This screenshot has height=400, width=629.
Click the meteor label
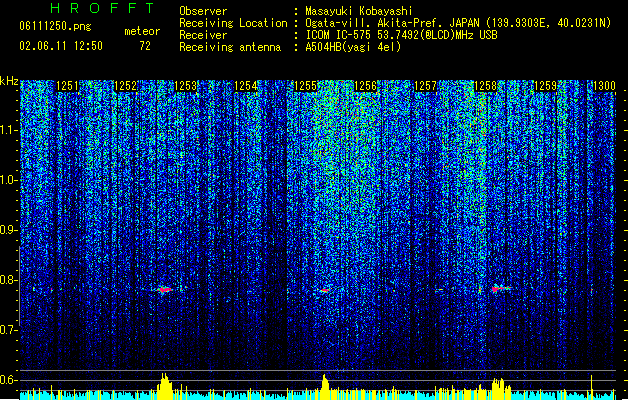(142, 31)
